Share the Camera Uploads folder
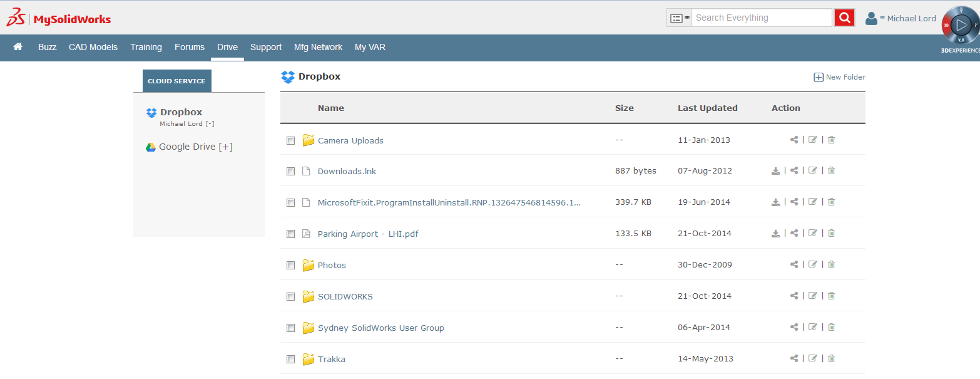This screenshot has width=980, height=379. pyautogui.click(x=794, y=140)
